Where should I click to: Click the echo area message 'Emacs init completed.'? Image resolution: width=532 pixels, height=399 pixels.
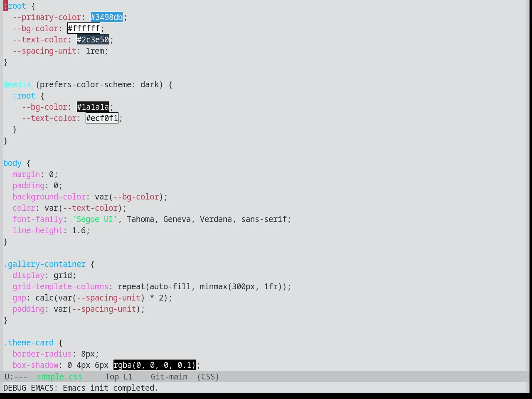111,388
